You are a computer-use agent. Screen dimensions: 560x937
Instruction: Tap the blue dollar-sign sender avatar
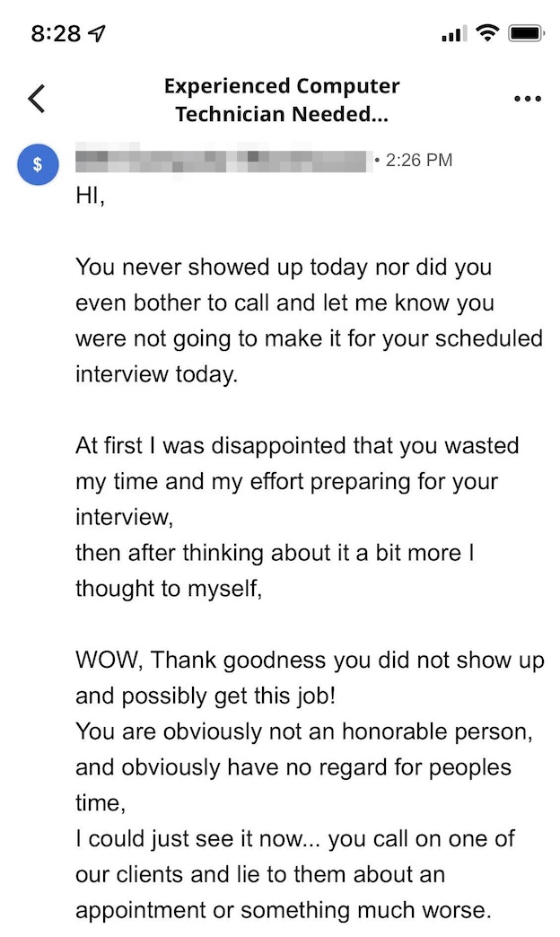[x=37, y=165]
